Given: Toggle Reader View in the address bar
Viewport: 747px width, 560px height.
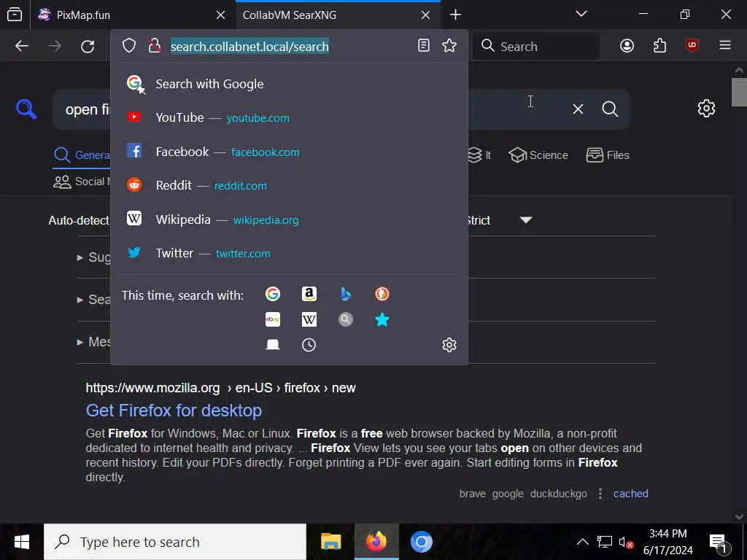Looking at the screenshot, I should tap(424, 46).
